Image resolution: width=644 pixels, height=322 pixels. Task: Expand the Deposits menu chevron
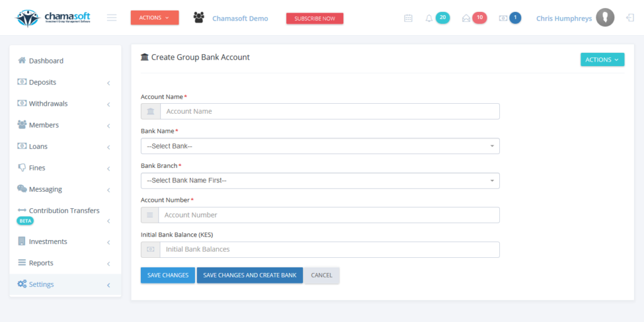pos(109,84)
